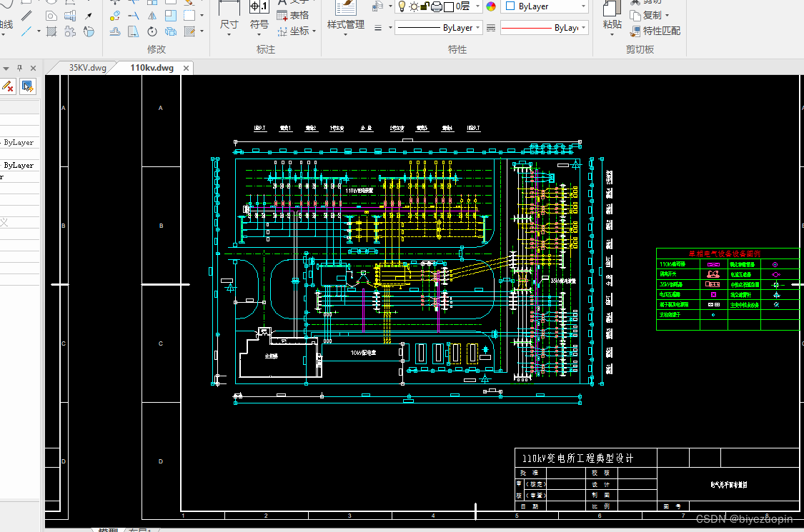Click the second ByLayer property row

[x=19, y=165]
